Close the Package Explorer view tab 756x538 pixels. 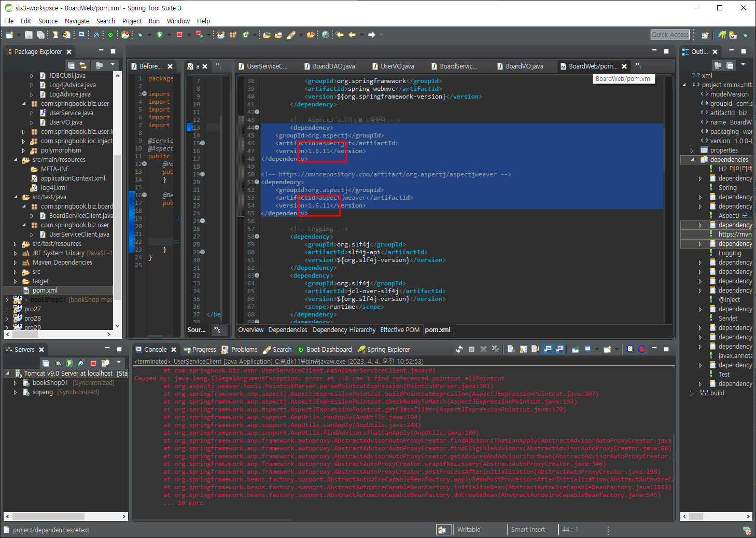coord(69,52)
